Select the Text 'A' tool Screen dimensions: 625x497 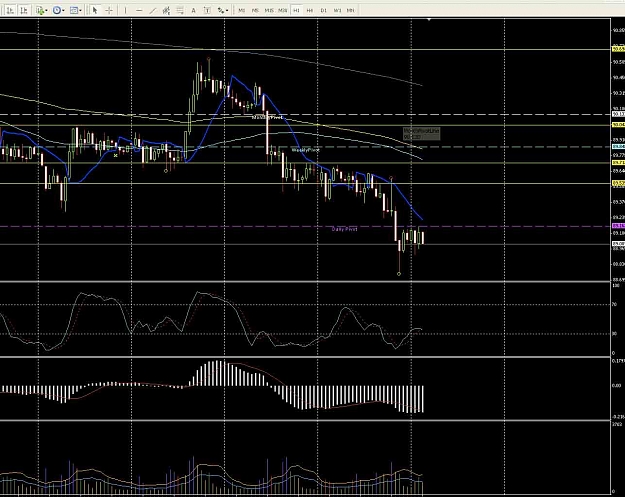click(x=193, y=10)
